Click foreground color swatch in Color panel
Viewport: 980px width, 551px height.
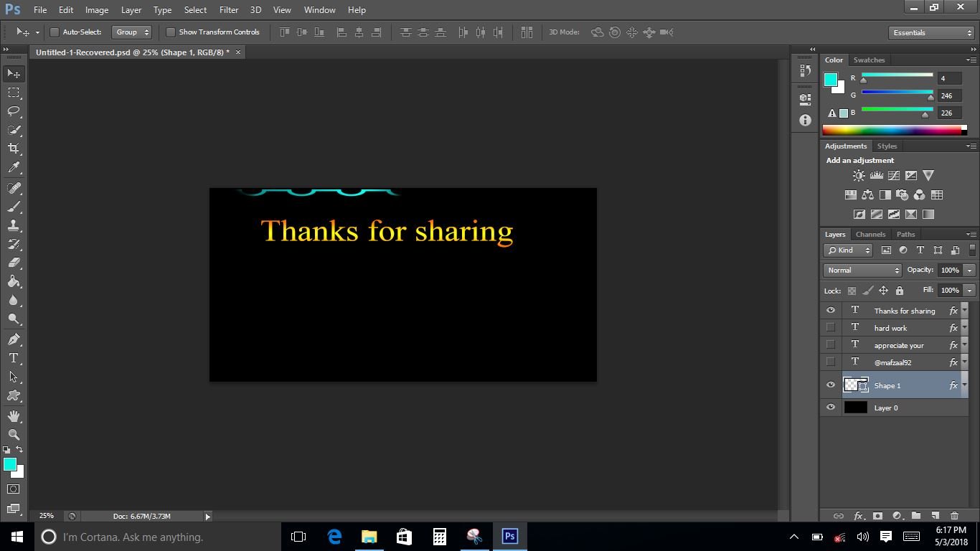pyautogui.click(x=831, y=80)
